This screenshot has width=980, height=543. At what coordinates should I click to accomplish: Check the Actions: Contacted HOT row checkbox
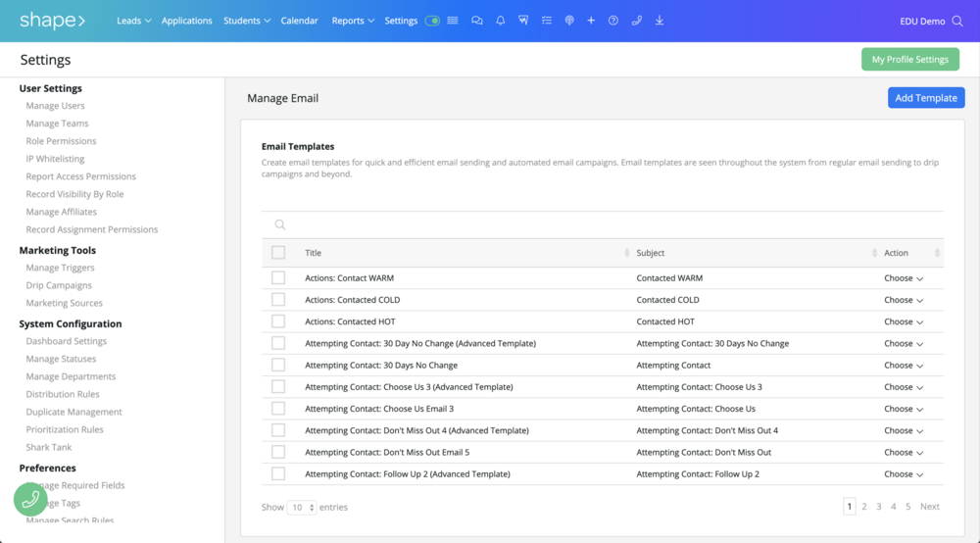[278, 321]
